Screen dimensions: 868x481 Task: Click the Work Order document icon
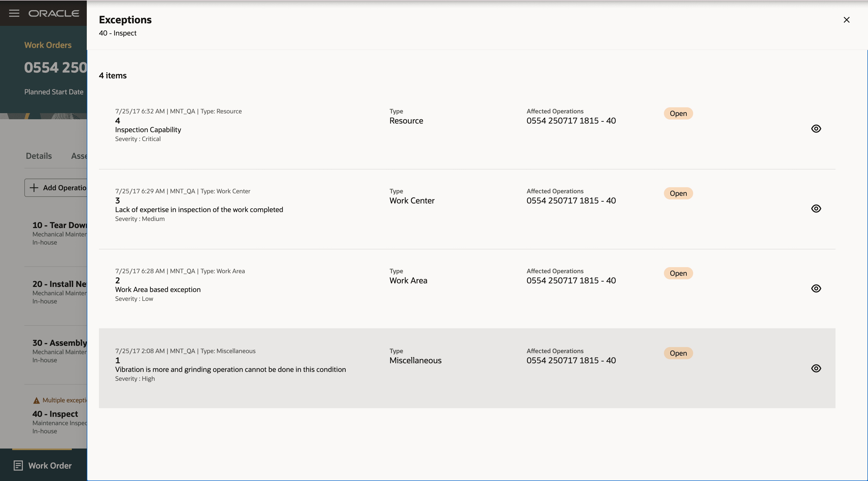(x=18, y=466)
